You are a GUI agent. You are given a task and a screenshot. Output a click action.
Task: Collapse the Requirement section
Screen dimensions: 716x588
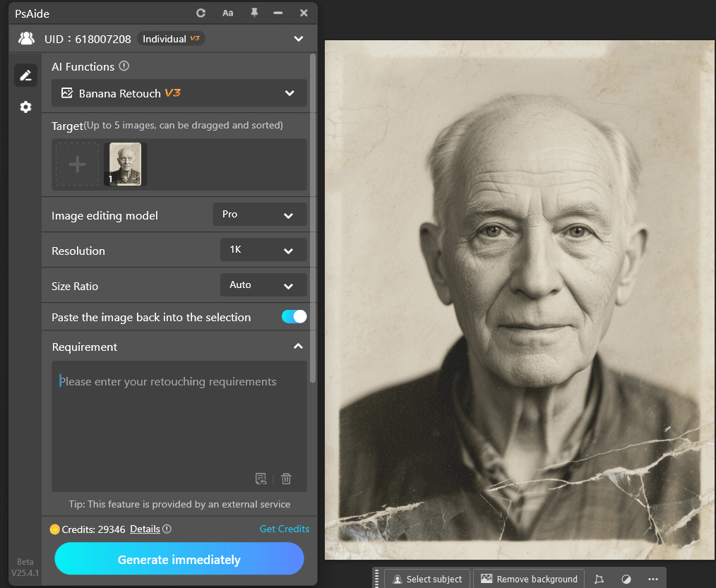298,346
